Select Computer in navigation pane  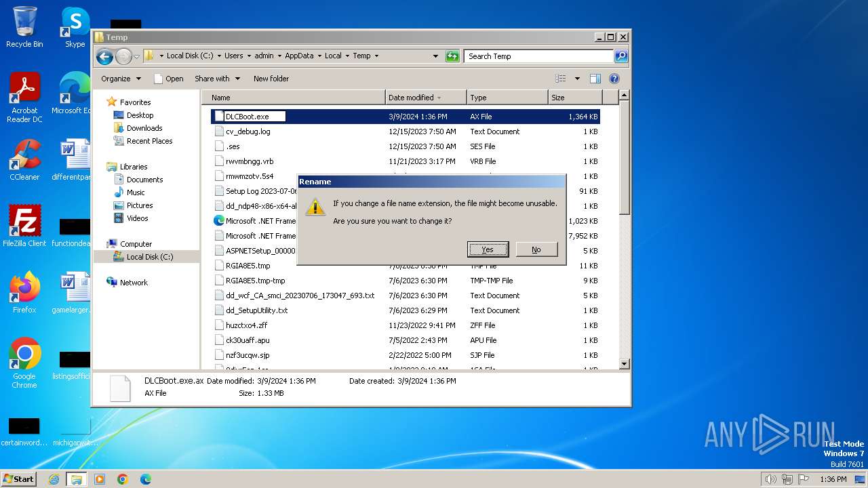tap(136, 244)
